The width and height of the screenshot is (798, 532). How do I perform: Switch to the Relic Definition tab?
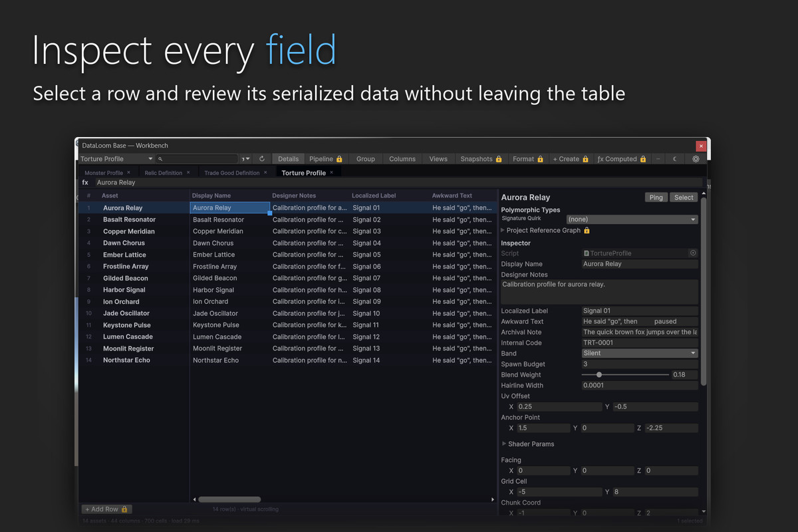click(164, 173)
